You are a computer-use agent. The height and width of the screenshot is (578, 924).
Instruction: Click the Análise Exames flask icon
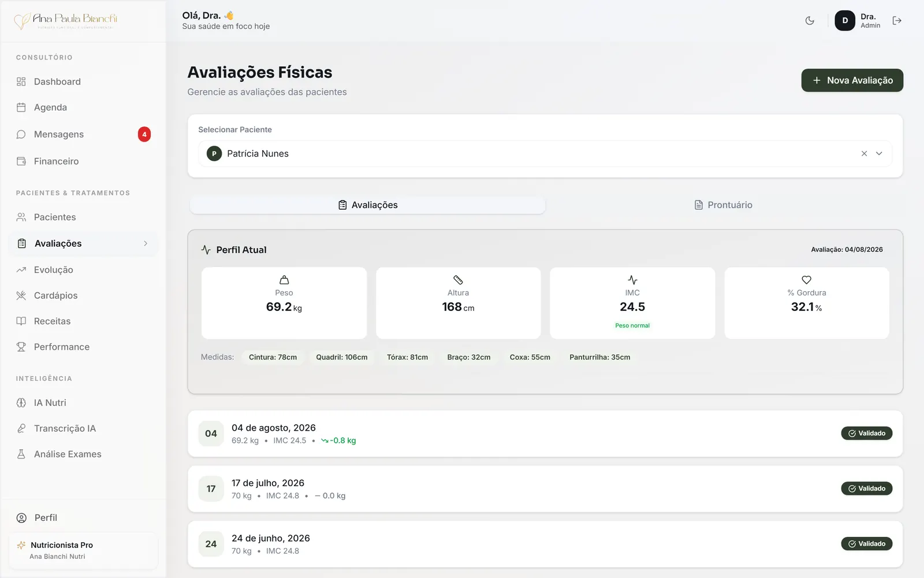point(21,454)
